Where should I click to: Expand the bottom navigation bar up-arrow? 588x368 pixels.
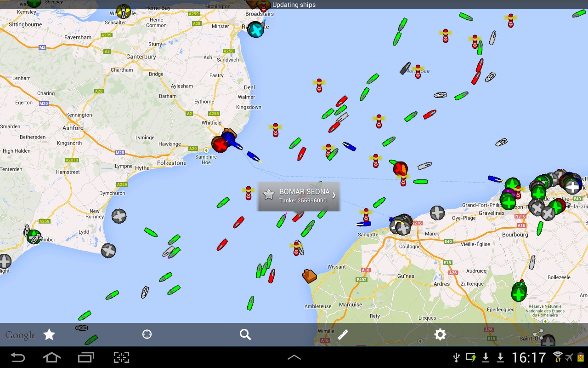(x=294, y=357)
